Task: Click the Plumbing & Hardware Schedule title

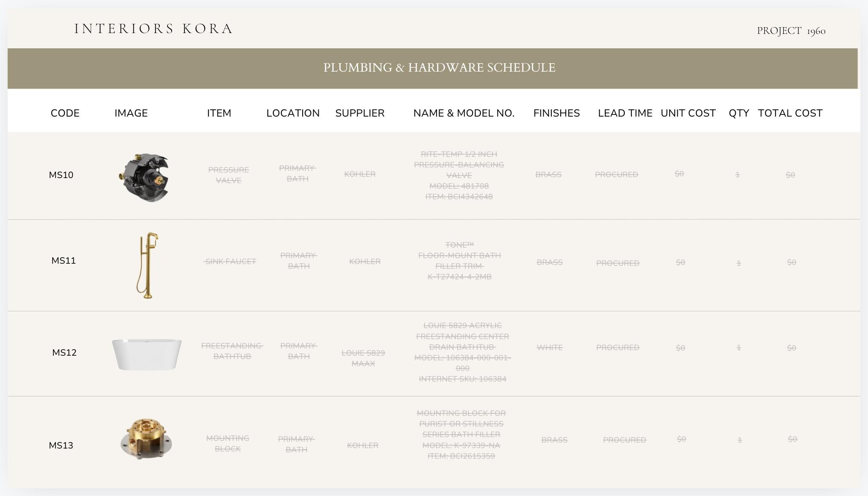Action: [x=439, y=67]
